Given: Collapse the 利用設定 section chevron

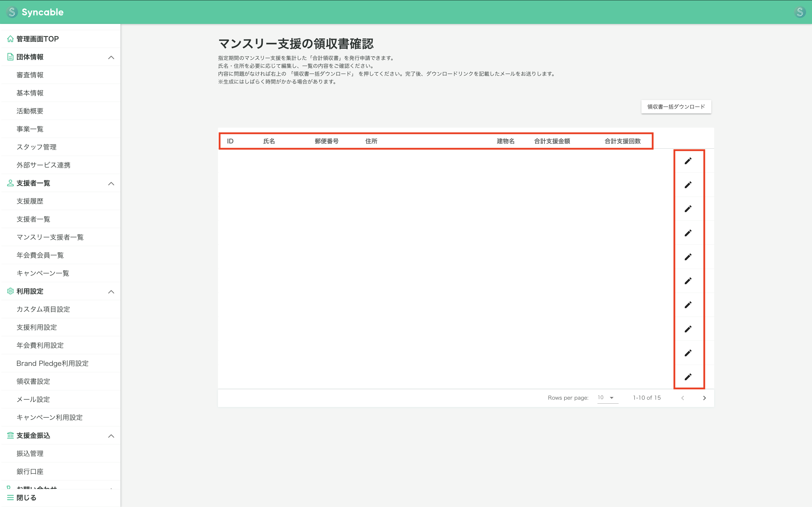Looking at the screenshot, I should [111, 292].
